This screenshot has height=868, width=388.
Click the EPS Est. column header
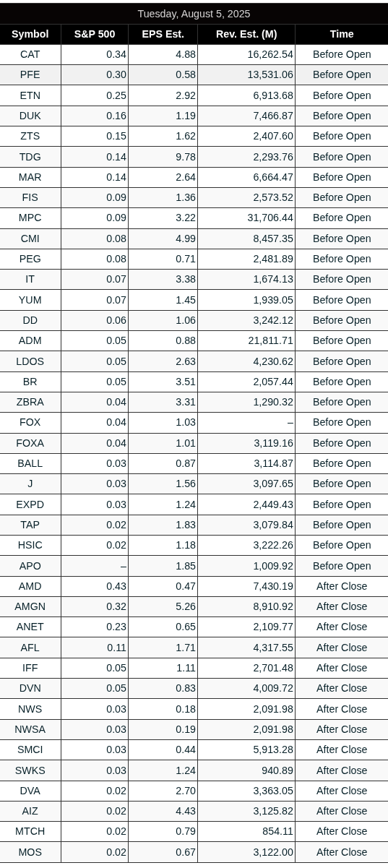[x=163, y=34]
